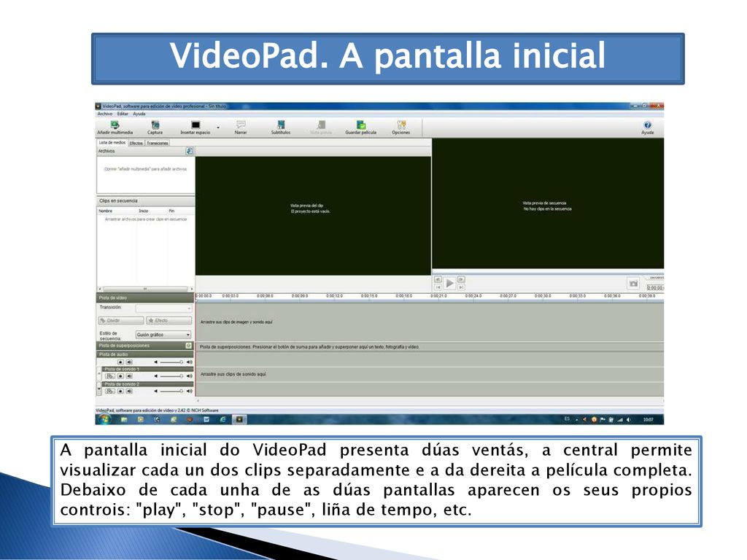Viewport: 747px width, 560px height.
Task: Click the Fin column header
Action: pos(171,211)
